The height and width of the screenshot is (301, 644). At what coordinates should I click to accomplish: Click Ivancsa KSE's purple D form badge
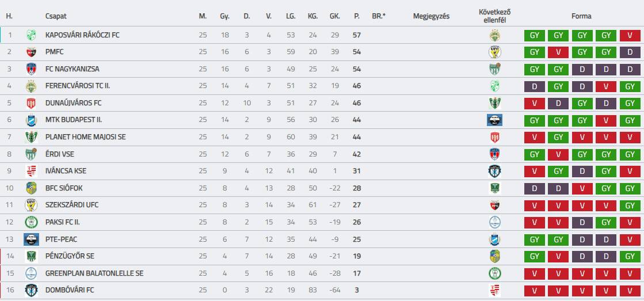[582, 171]
